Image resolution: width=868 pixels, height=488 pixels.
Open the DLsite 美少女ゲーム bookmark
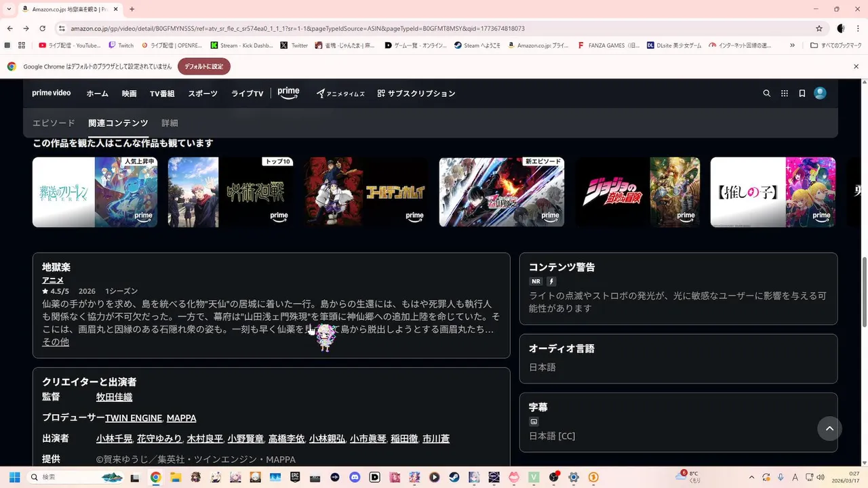673,45
